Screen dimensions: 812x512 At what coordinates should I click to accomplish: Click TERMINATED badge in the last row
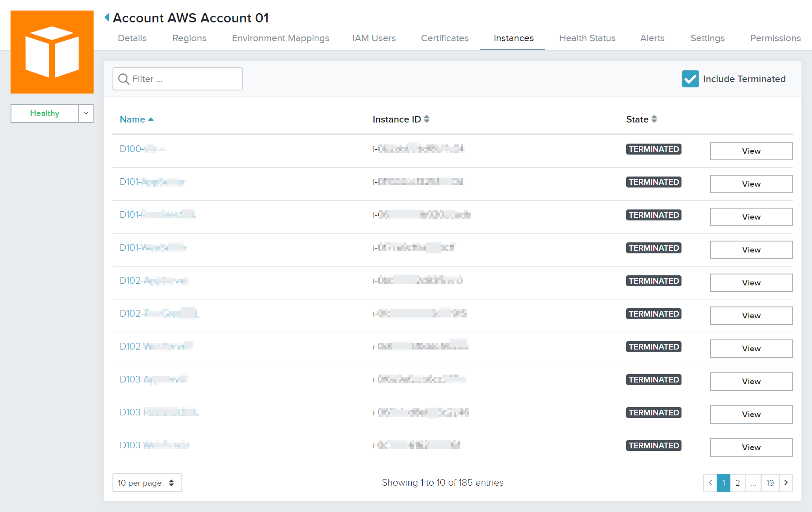coord(654,446)
